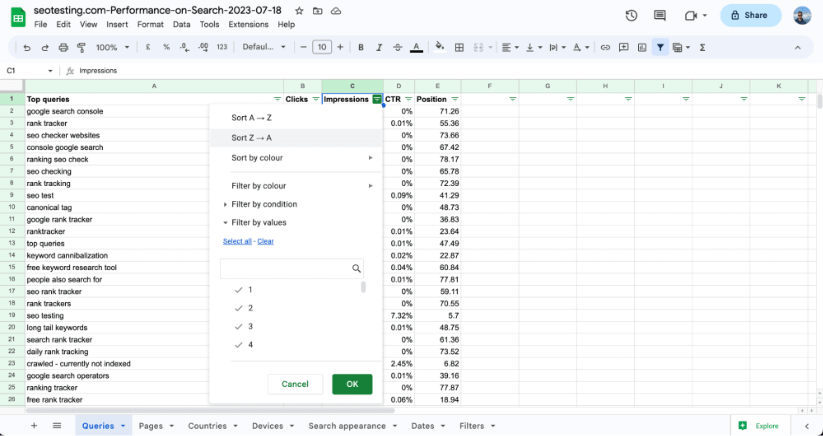Click the add new sheet plus icon
823x436 pixels.
pos(34,426)
